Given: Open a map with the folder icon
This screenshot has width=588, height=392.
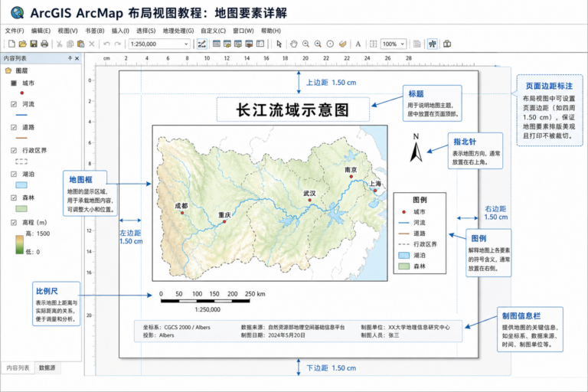Looking at the screenshot, I should pos(22,44).
